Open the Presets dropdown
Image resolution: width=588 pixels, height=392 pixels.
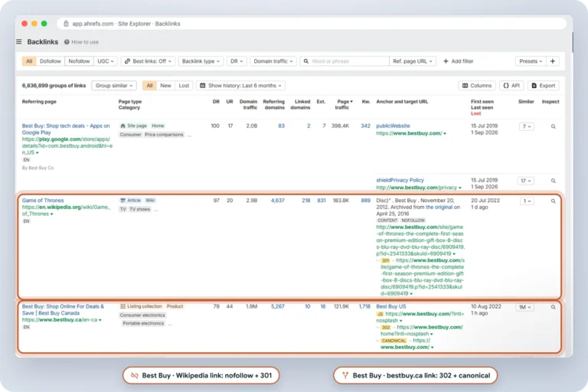(531, 61)
